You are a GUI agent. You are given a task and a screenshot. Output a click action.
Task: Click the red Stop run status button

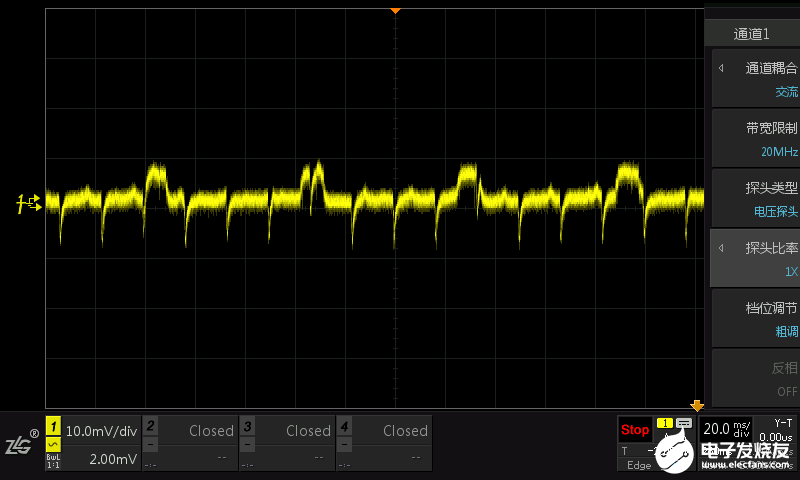click(635, 430)
